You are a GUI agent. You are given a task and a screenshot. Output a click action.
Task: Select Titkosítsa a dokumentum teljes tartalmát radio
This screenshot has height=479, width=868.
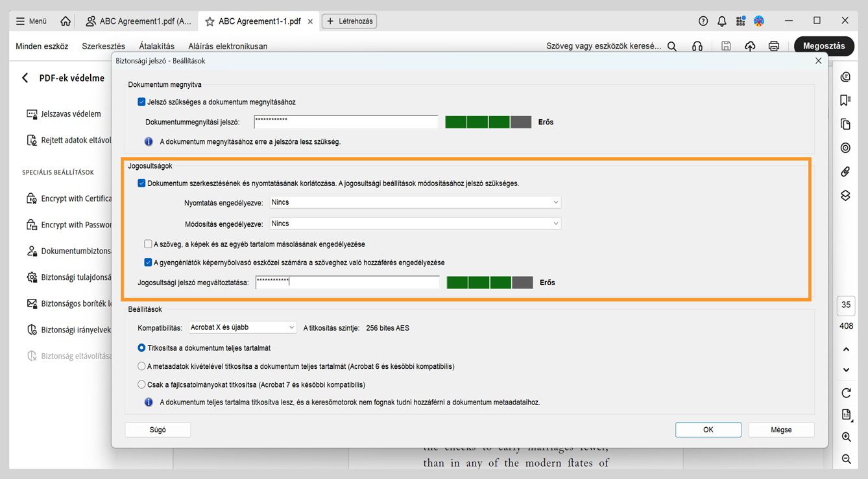[141, 348]
